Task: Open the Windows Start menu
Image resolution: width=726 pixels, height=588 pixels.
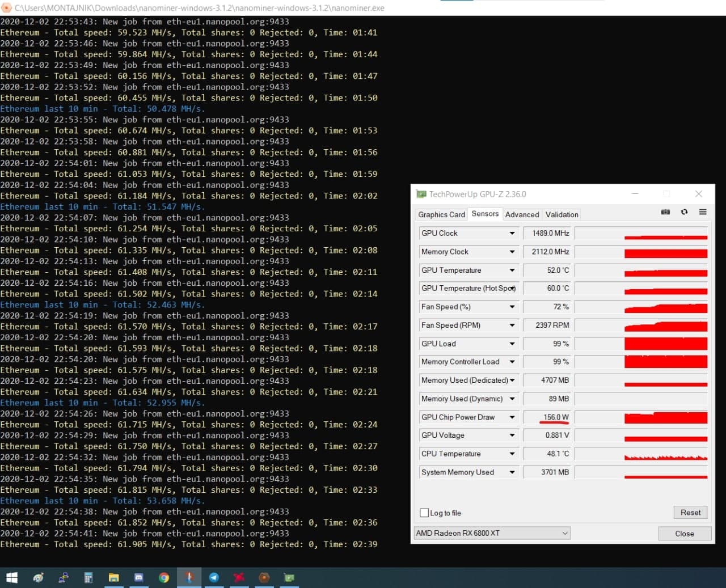Action: (12, 577)
